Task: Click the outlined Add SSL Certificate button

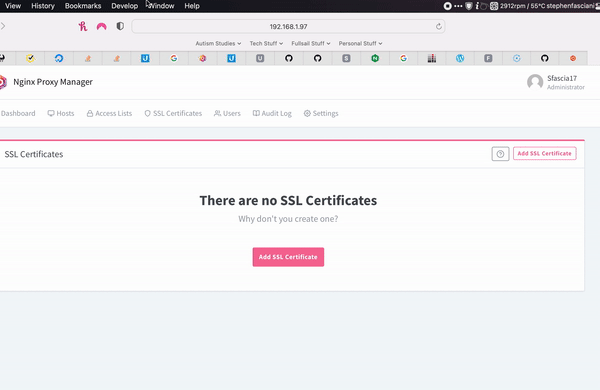Action: [x=545, y=153]
